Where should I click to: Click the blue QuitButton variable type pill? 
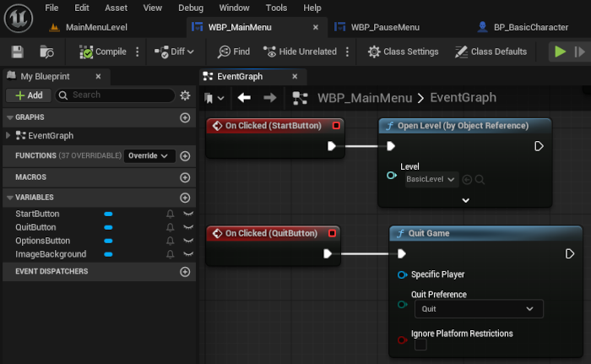(x=108, y=227)
